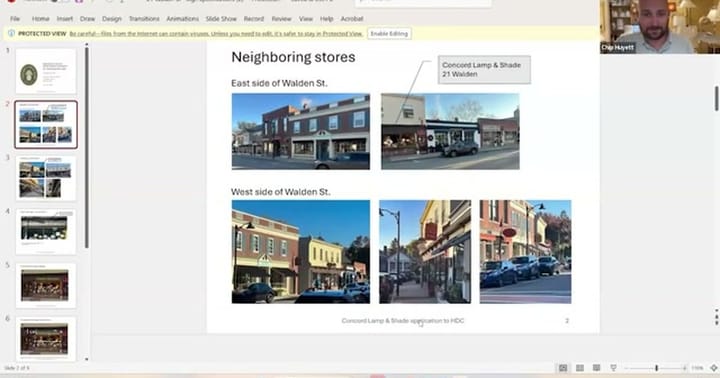720x378 pixels.
Task: Click the zoom percentage value
Action: 698,368
